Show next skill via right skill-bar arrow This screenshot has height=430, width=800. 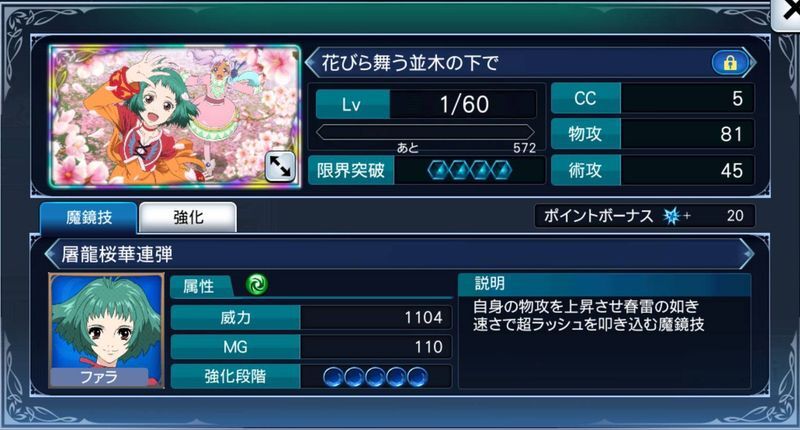(x=747, y=254)
